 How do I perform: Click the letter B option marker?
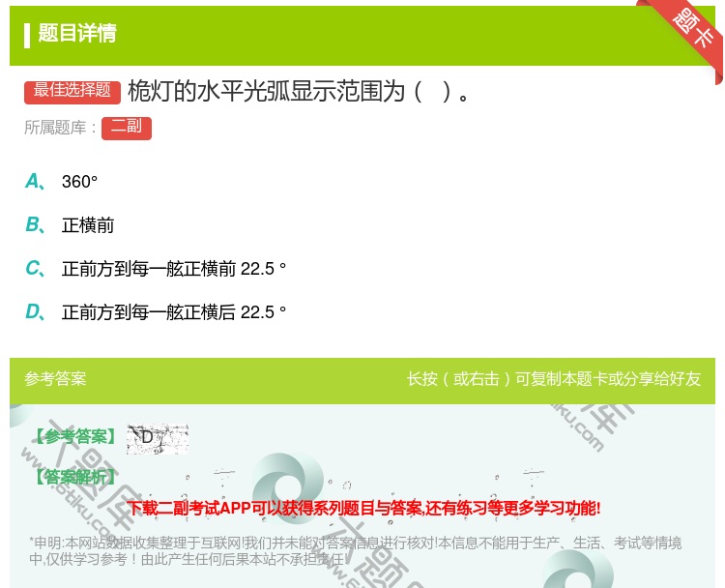coord(35,224)
